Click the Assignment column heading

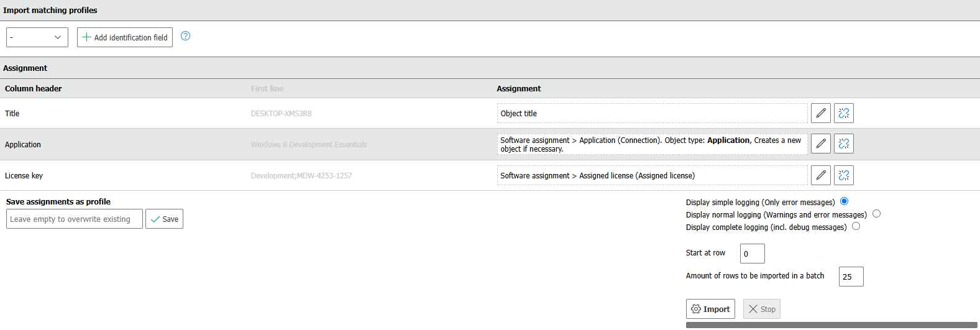coord(518,89)
